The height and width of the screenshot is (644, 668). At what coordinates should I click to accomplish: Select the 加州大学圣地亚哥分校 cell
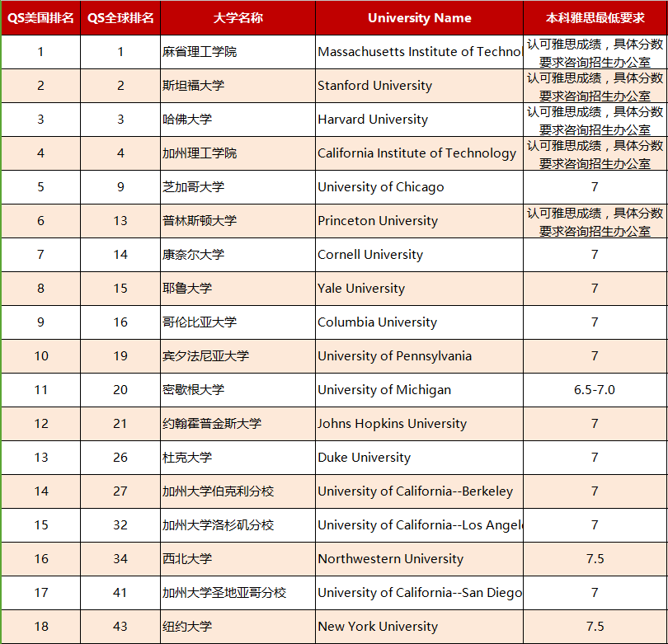(x=238, y=592)
